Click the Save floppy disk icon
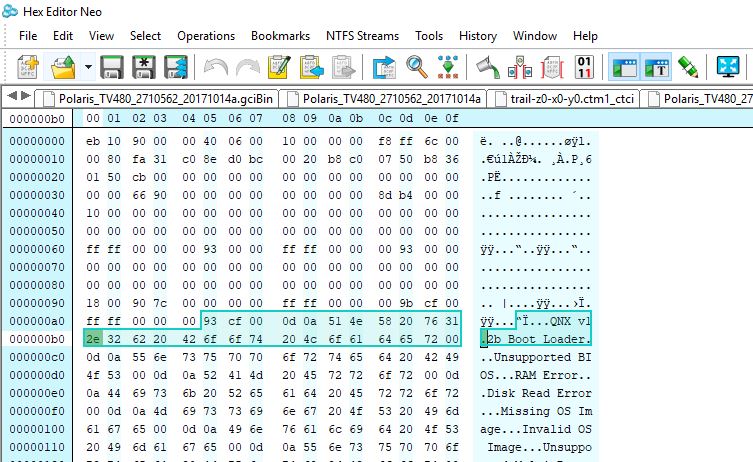 coord(112,68)
